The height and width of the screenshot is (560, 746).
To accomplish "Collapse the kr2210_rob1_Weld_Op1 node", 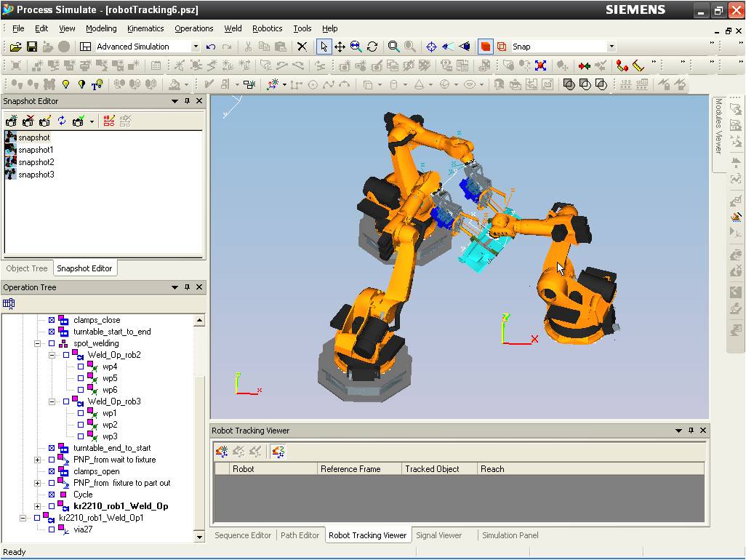I will coord(23,518).
